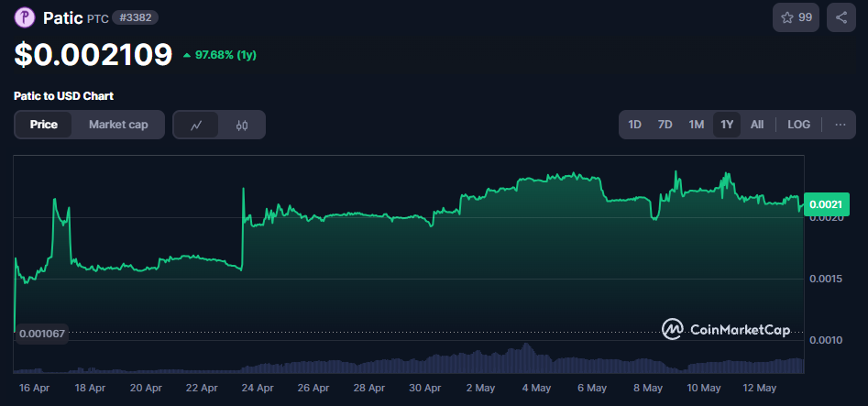Image resolution: width=868 pixels, height=406 pixels.
Task: Click the Patic to USD Chart heading
Action: click(x=63, y=96)
